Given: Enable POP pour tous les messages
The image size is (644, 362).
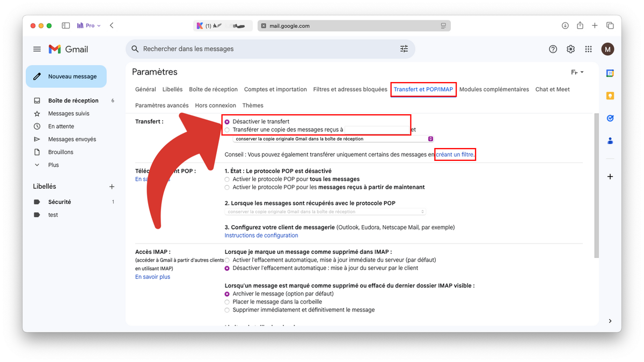Looking at the screenshot, I should [227, 179].
